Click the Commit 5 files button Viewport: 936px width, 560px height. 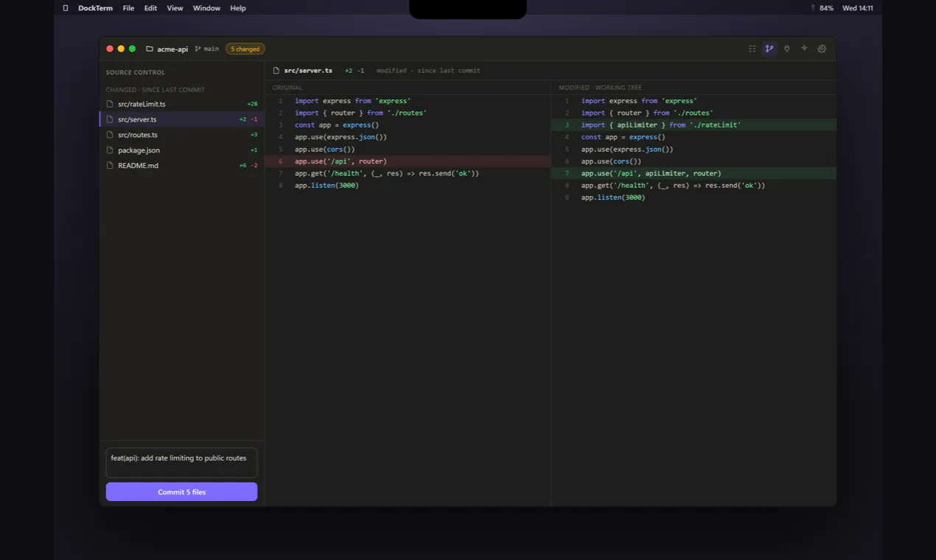pyautogui.click(x=181, y=492)
